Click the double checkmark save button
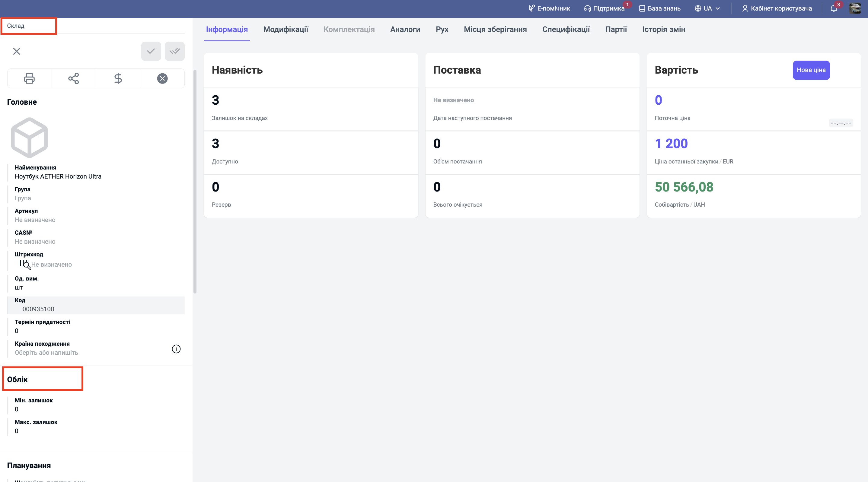Screen dimensions: 868x482 pos(174,51)
